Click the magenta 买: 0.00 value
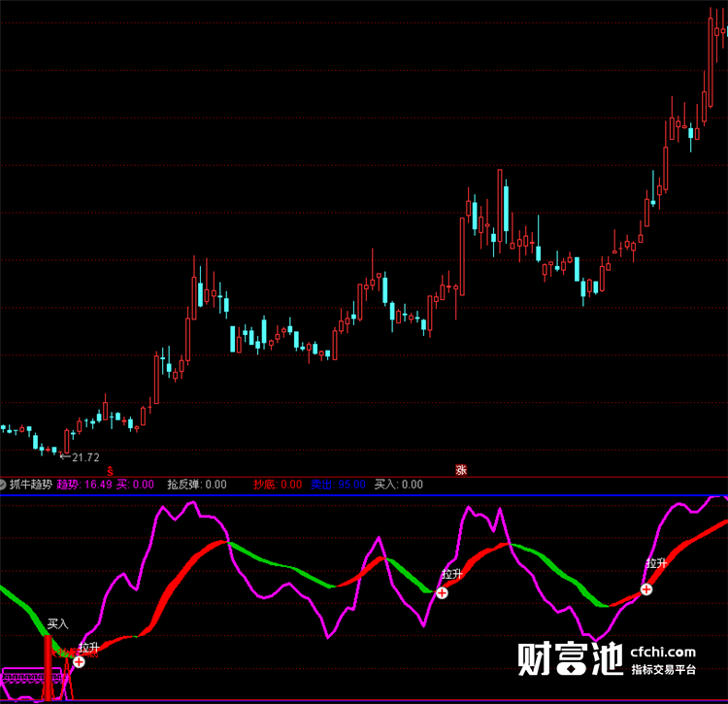Image resolution: width=728 pixels, height=704 pixels. coord(135,485)
